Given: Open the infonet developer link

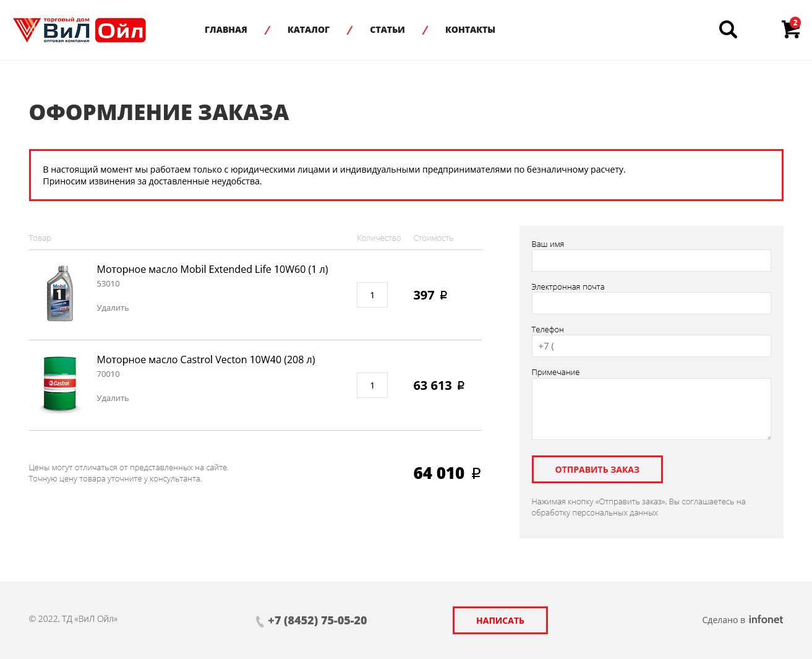Looking at the screenshot, I should 766,619.
